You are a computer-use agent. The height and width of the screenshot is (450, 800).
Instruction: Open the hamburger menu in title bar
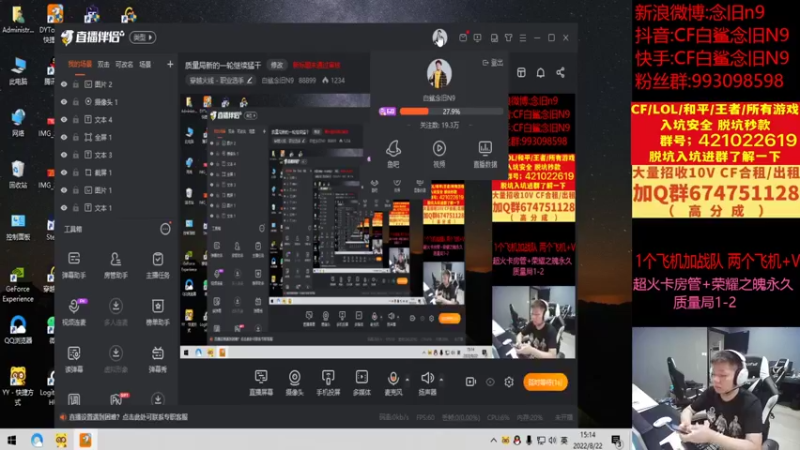click(x=522, y=38)
